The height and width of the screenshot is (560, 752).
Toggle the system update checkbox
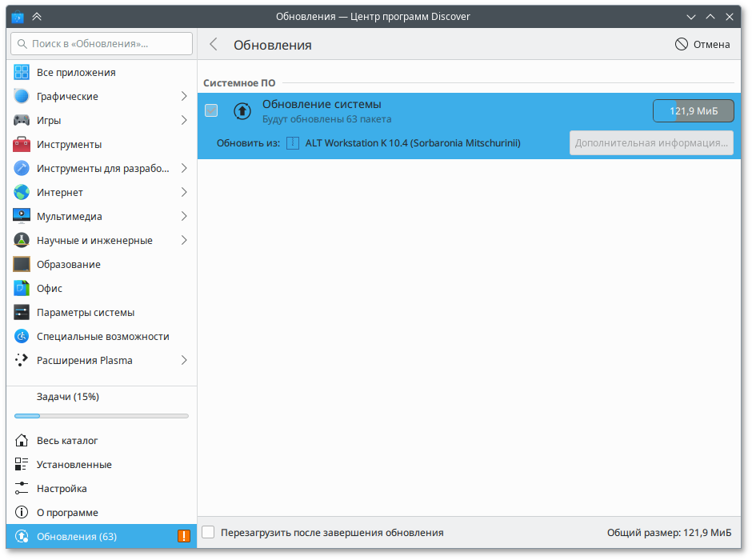click(x=211, y=110)
